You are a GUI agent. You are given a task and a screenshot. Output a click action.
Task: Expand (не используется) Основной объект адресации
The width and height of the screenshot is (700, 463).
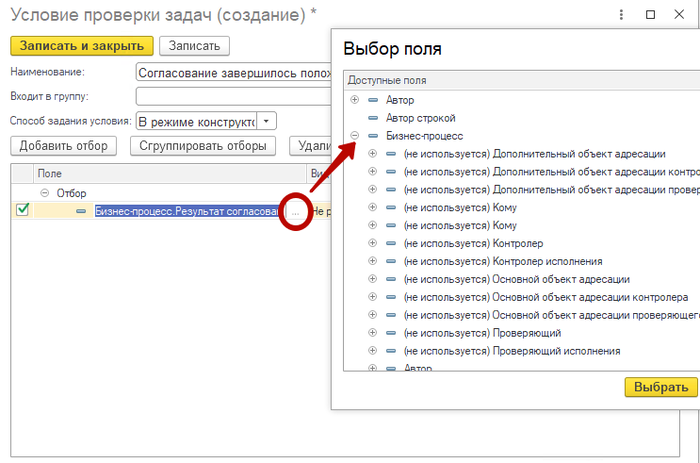(372, 279)
